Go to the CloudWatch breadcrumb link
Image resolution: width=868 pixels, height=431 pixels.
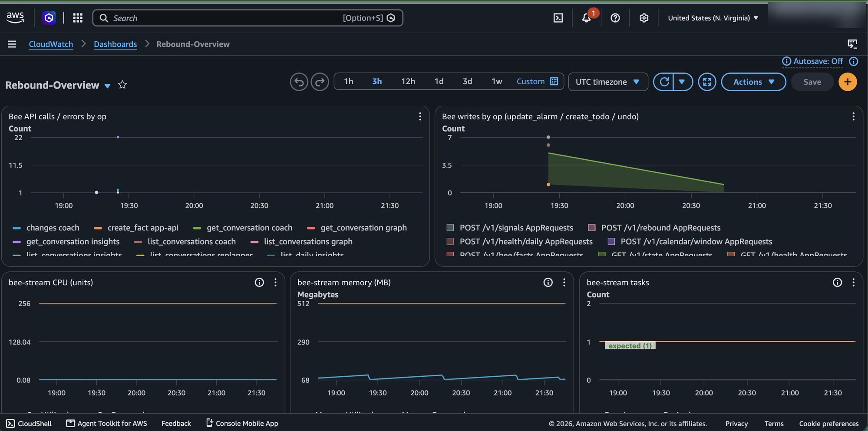point(51,44)
